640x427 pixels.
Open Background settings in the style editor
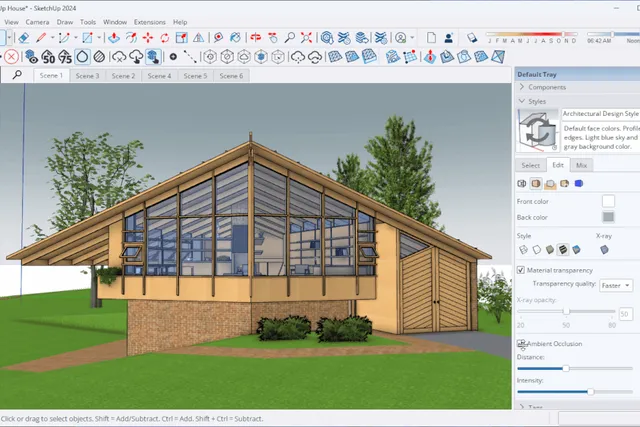[550, 184]
